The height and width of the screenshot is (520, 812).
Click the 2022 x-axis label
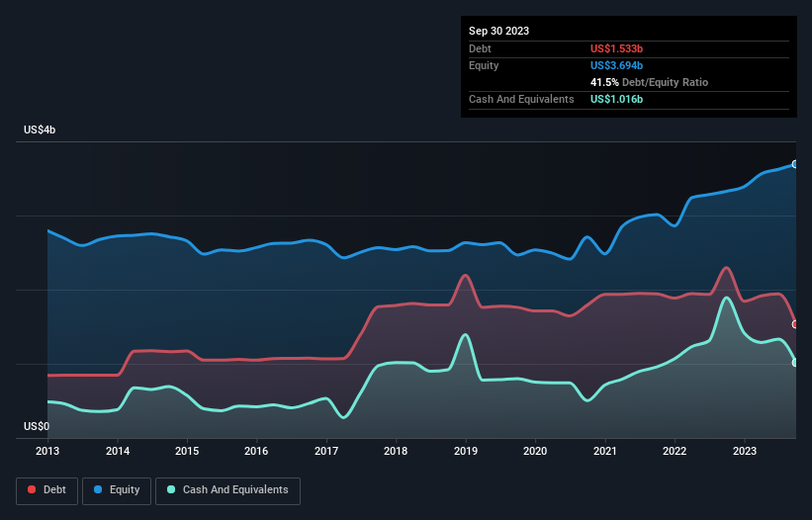pyautogui.click(x=675, y=451)
